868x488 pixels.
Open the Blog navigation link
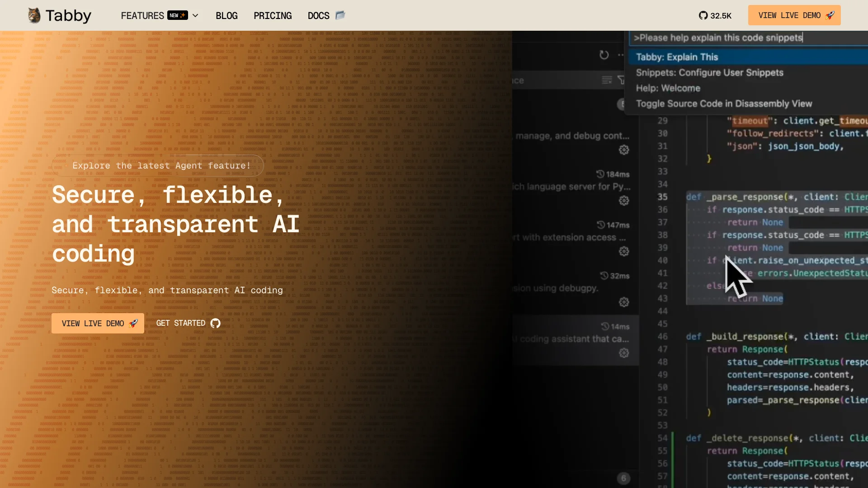point(226,15)
